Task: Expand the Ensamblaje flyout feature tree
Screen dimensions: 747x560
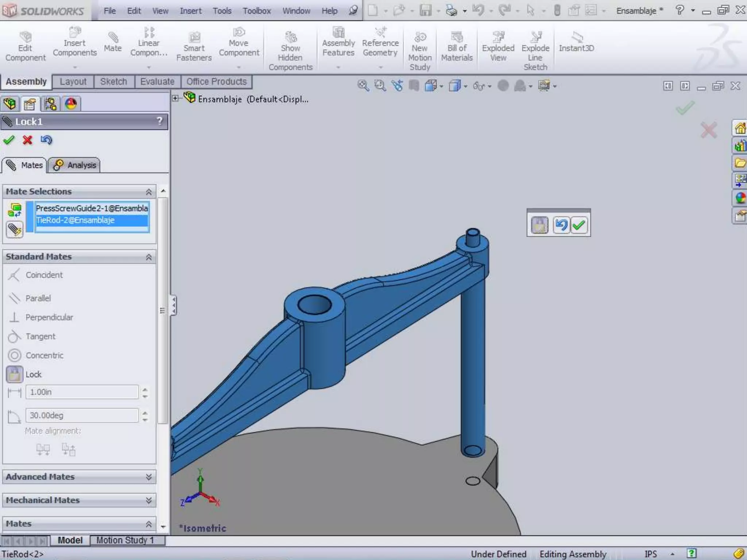Action: click(175, 98)
